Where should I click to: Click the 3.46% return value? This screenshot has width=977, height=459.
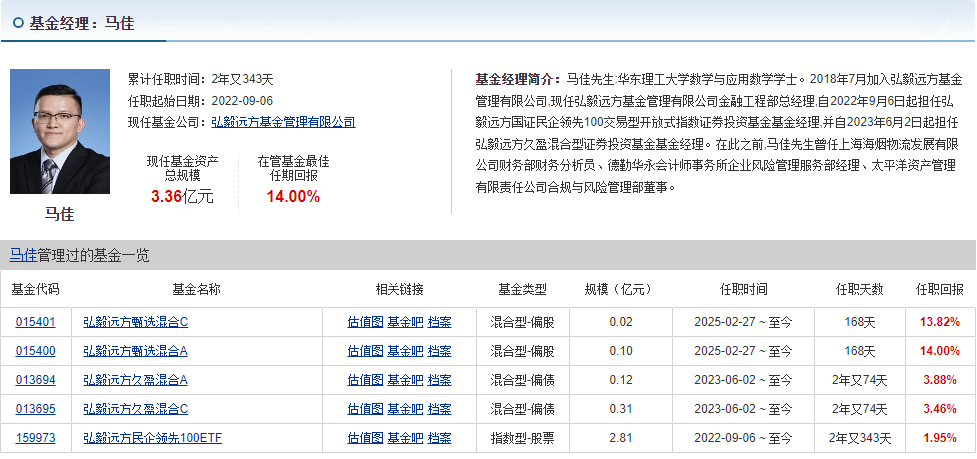[940, 409]
